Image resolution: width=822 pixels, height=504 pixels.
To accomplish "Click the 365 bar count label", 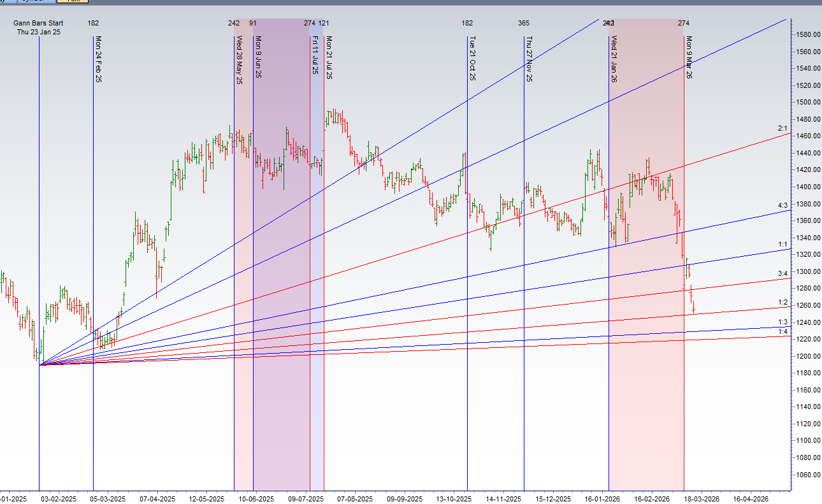I will [x=524, y=24].
